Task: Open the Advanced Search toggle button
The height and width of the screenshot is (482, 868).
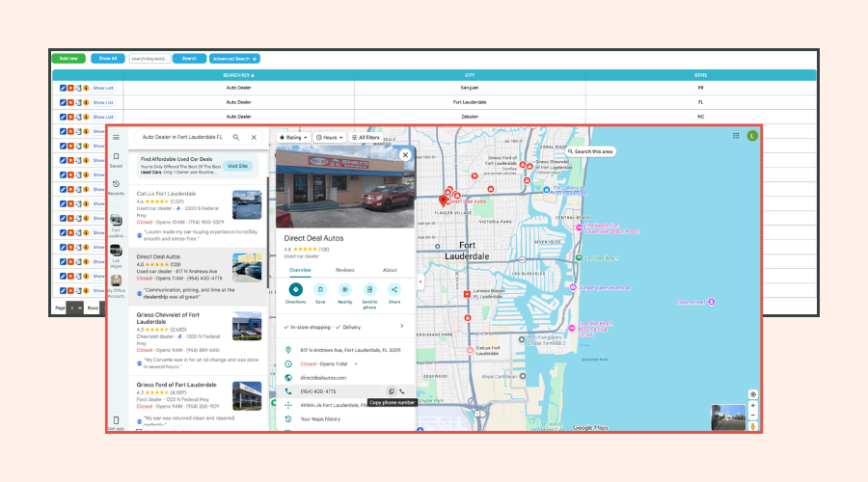Action: pyautogui.click(x=234, y=59)
